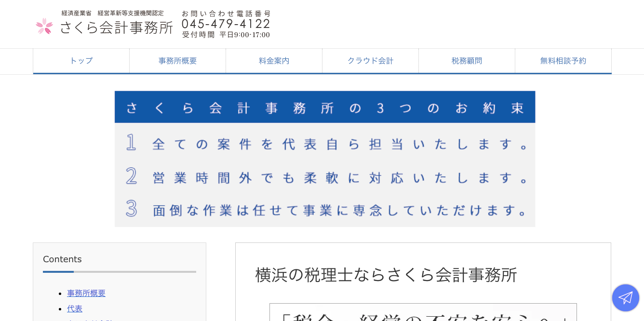Open the 無料相談予約 navigation tab
The height and width of the screenshot is (321, 644).
point(563,61)
